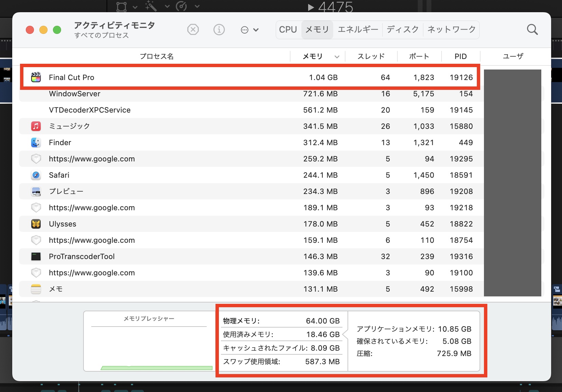Sort by the PID column header

pos(461,56)
